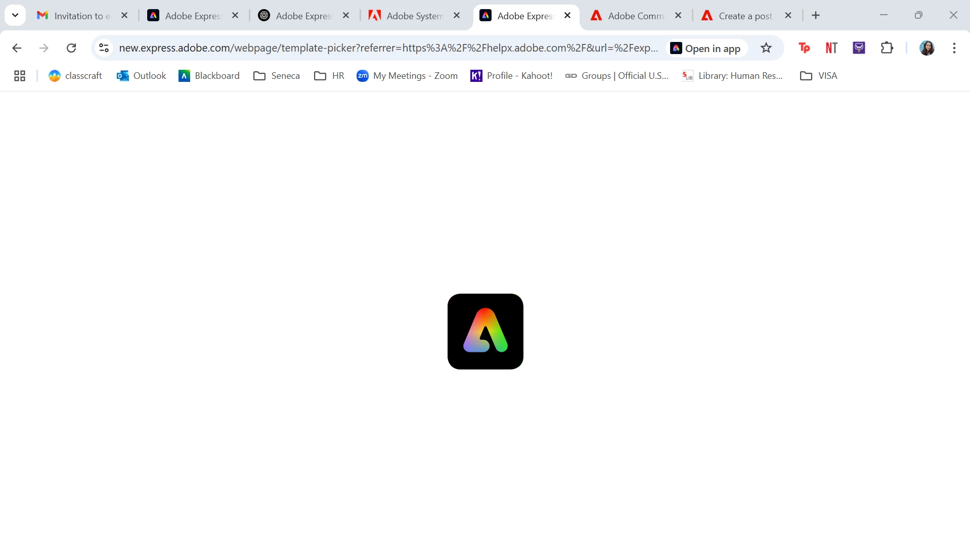Bookmark this page with star
The image size is (970, 560).
[x=766, y=48]
